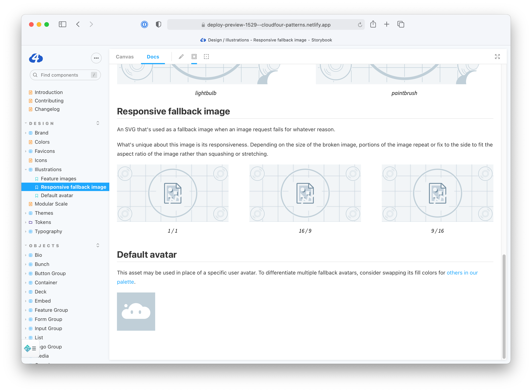Toggle the preview background tool icon
Image resolution: width=532 pixels, height=392 pixels.
pyautogui.click(x=194, y=57)
